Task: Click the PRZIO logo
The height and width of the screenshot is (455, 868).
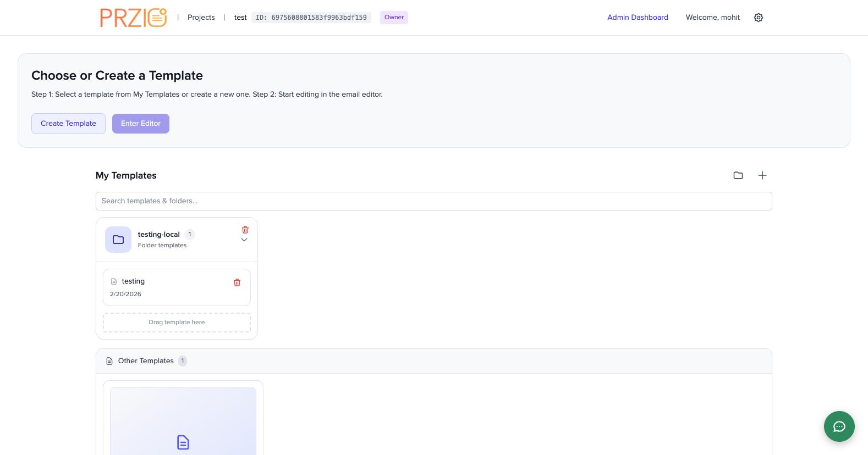Action: [x=133, y=18]
